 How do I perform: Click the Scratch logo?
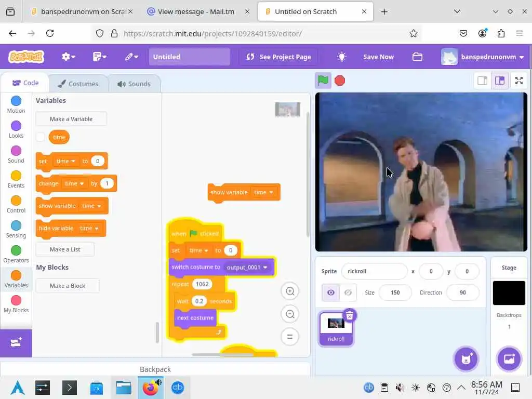coord(26,57)
